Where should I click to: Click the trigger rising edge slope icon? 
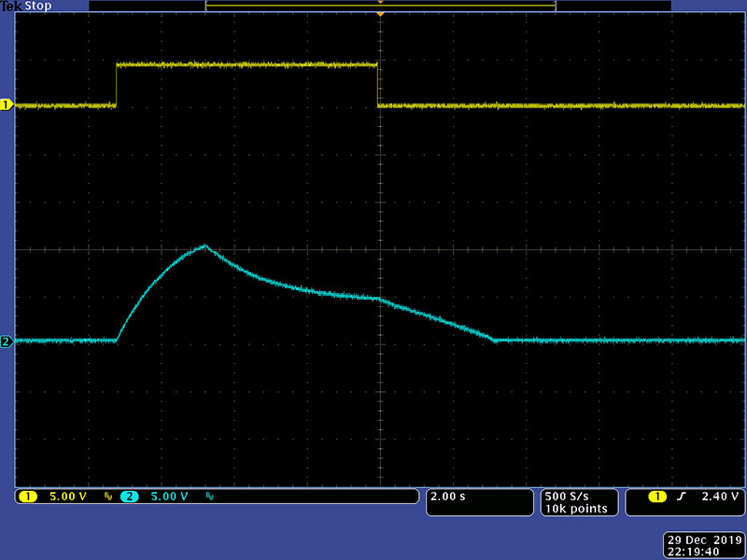click(681, 497)
